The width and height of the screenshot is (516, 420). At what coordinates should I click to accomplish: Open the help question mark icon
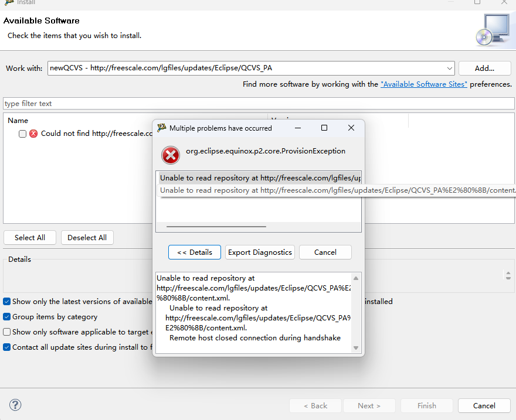15,405
